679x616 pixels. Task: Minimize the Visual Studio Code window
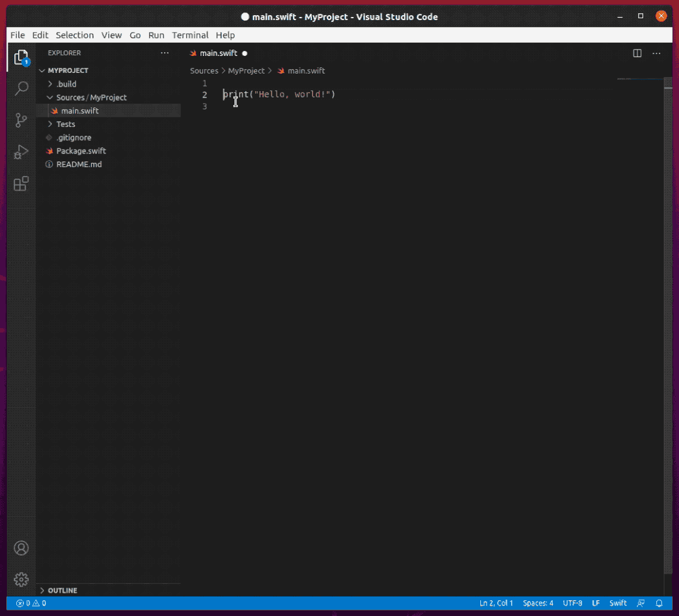(620, 16)
